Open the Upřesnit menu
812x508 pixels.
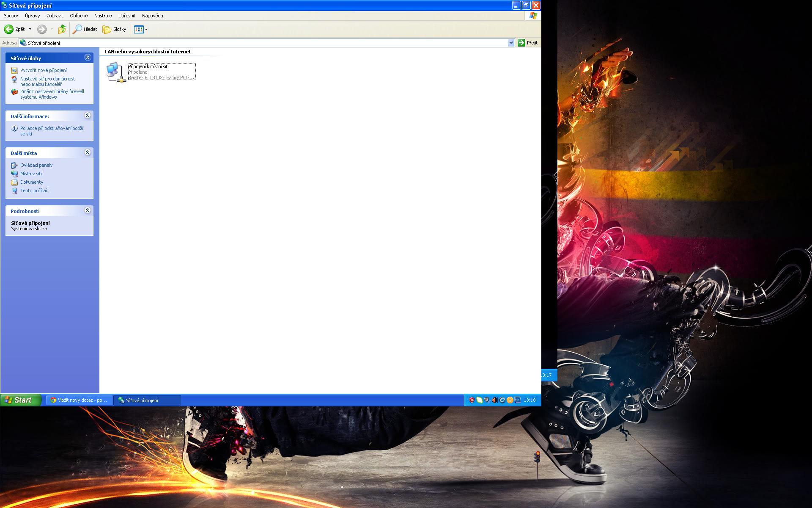coord(127,16)
